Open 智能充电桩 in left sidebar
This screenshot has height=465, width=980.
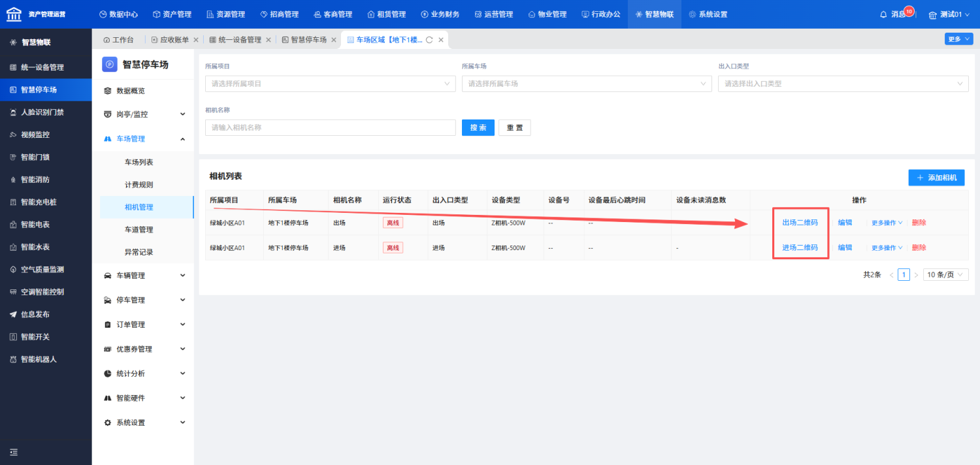click(x=46, y=202)
